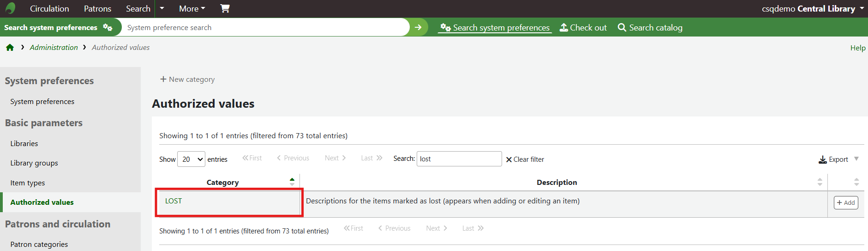Viewport: 868px width, 251px height.
Task: Open the shopping cart icon
Action: click(225, 8)
